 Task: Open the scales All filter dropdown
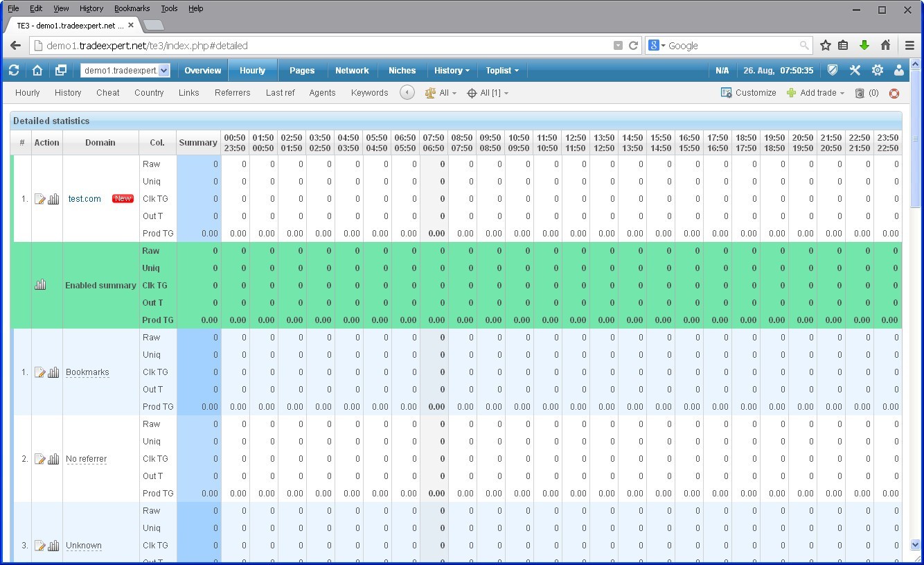pyautogui.click(x=441, y=93)
